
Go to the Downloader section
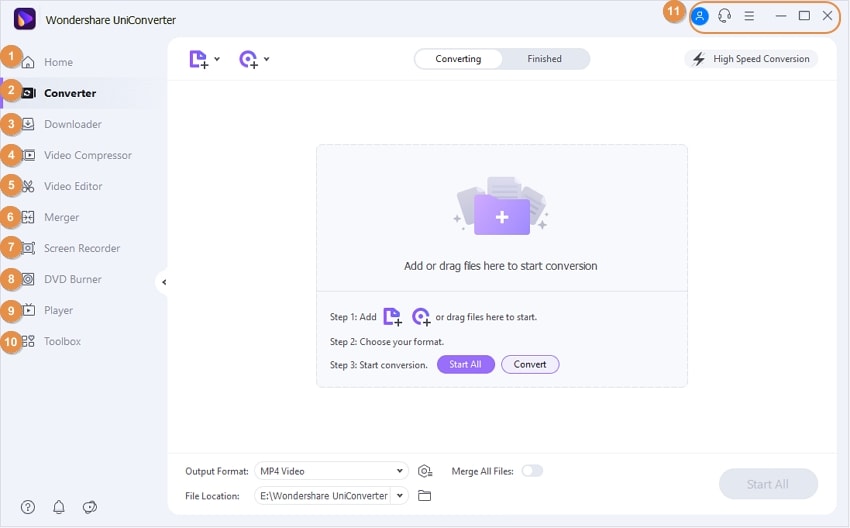tap(73, 124)
